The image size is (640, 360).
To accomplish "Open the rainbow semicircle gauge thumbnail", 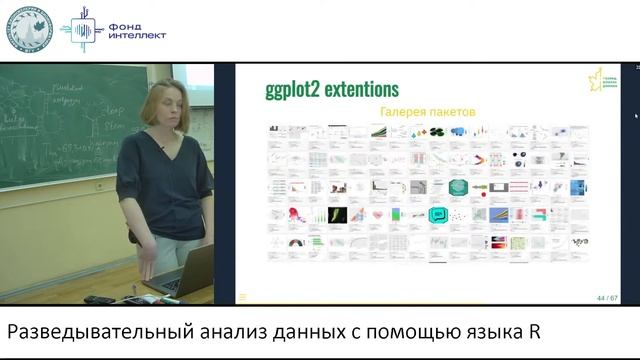I will click(x=297, y=243).
